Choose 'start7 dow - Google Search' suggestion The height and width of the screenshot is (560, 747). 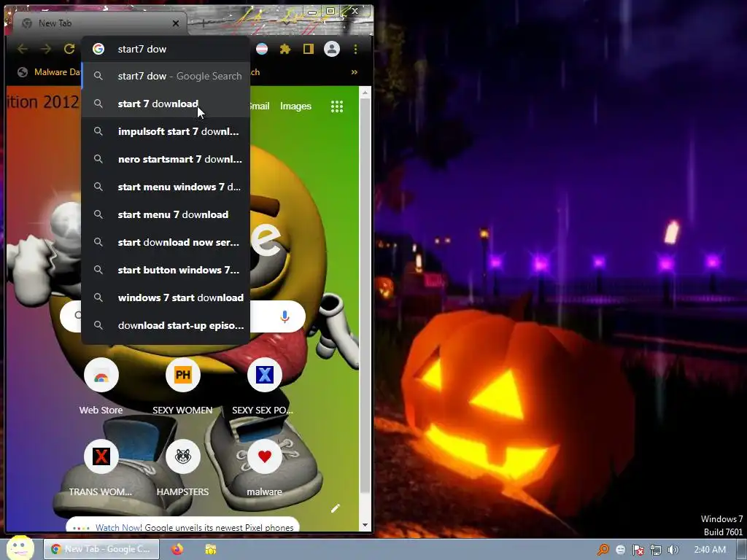pos(166,76)
